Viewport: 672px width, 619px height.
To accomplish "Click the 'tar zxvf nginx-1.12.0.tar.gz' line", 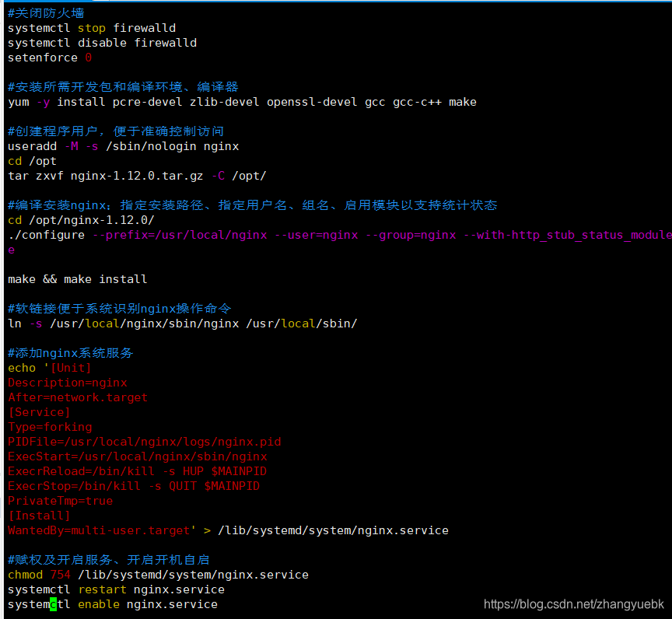I will pos(137,176).
